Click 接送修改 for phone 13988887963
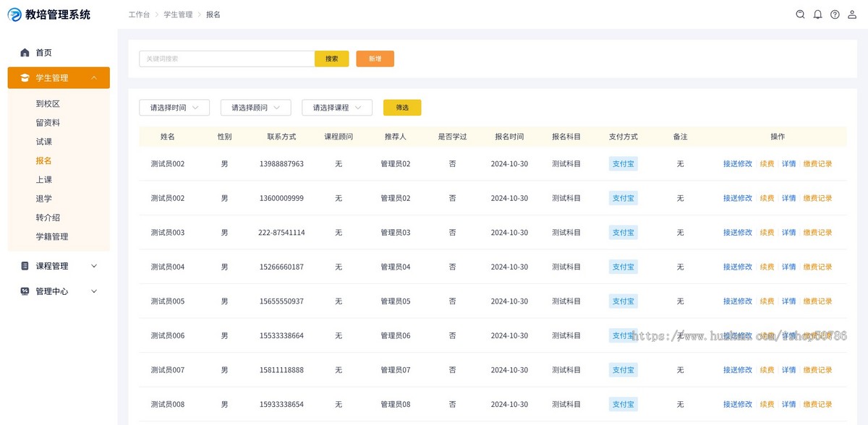This screenshot has width=868, height=425. coord(738,164)
